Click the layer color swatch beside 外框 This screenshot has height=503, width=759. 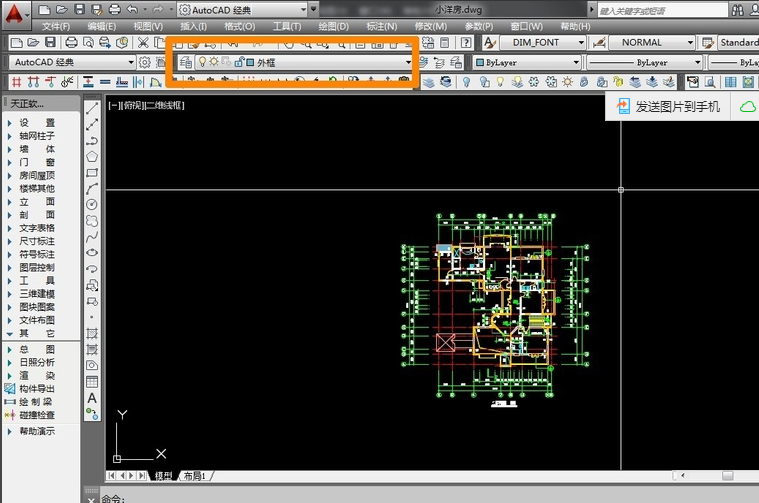(250, 62)
